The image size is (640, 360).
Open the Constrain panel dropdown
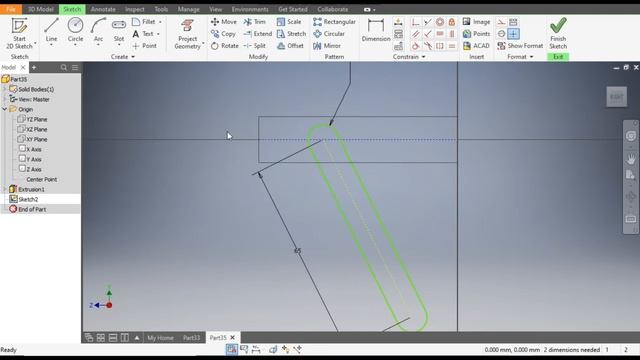coord(409,57)
